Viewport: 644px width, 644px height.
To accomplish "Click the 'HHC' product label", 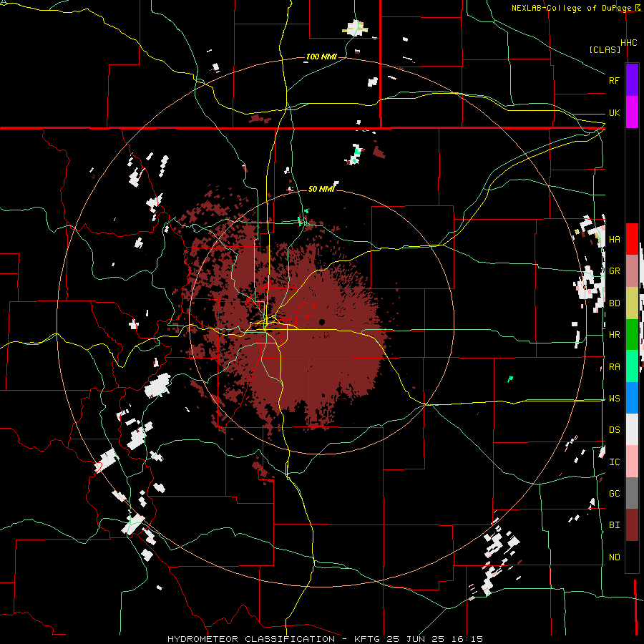I will pos(628,43).
